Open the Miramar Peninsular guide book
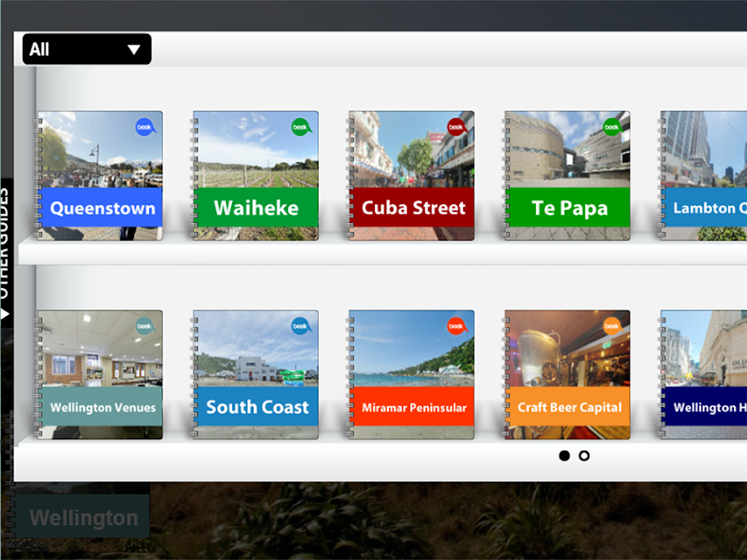Image resolution: width=747 pixels, height=560 pixels. click(x=411, y=374)
